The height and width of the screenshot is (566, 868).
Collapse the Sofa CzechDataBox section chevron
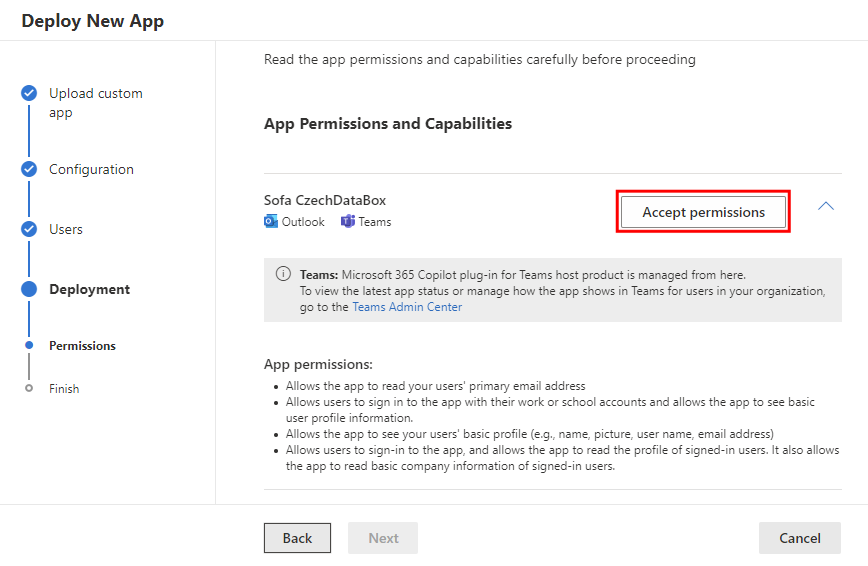pos(825,206)
